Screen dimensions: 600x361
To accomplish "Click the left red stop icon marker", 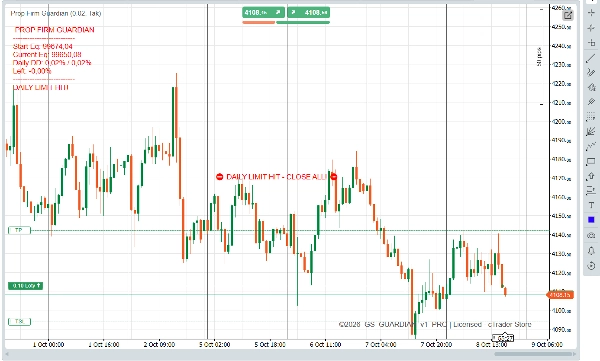I will (x=219, y=176).
